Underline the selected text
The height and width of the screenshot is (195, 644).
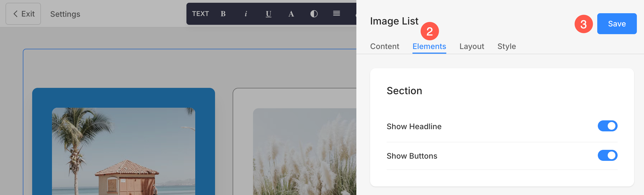[x=269, y=14]
